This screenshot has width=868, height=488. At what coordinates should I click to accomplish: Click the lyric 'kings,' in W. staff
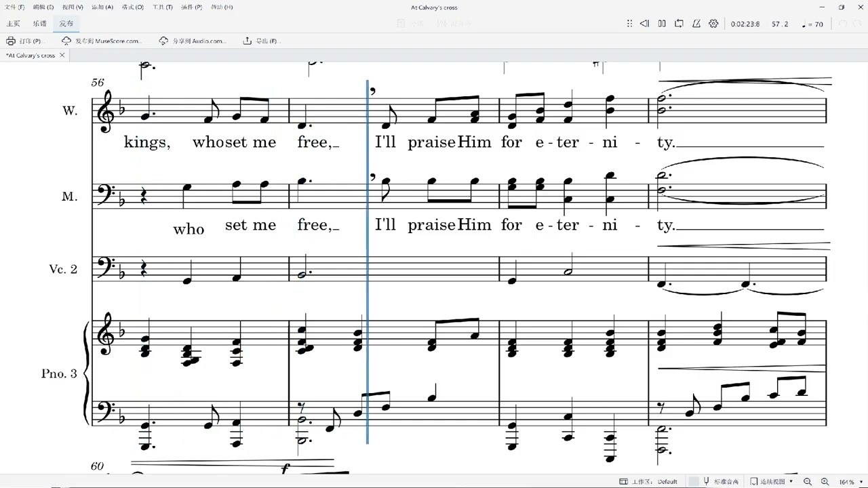coord(147,143)
